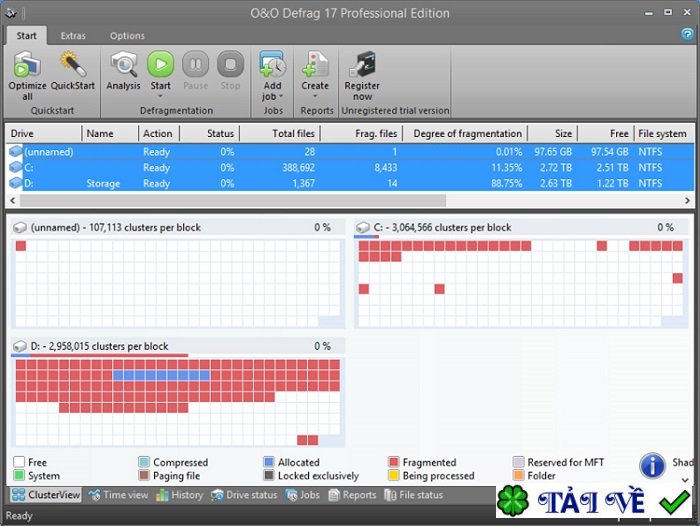Sort by the Status column header
This screenshot has height=526, width=700.
coord(209,134)
